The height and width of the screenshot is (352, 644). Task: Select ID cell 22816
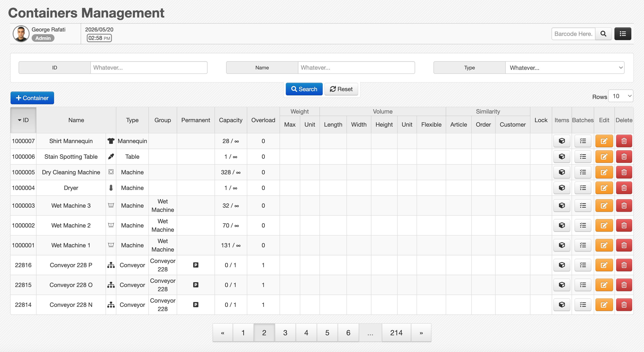[x=23, y=265]
